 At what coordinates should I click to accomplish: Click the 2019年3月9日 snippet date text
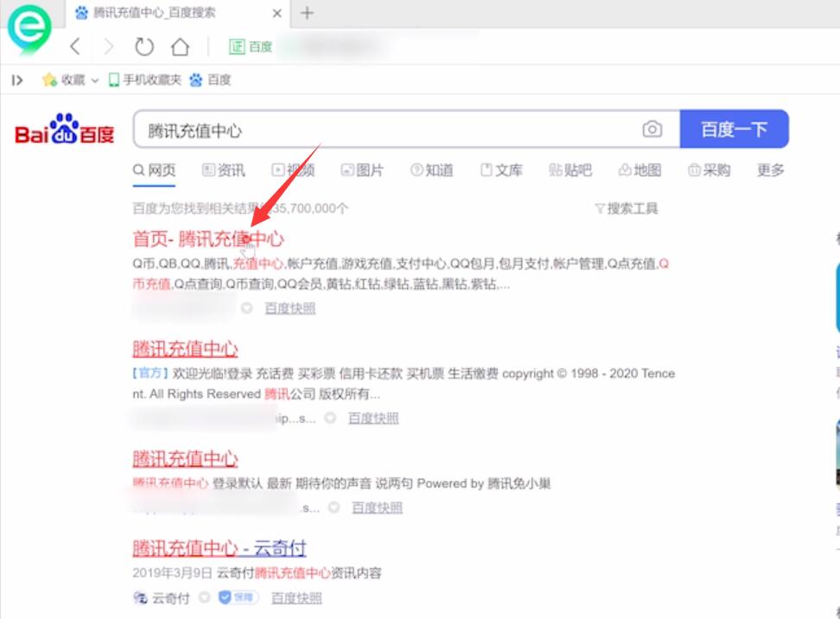pos(172,573)
